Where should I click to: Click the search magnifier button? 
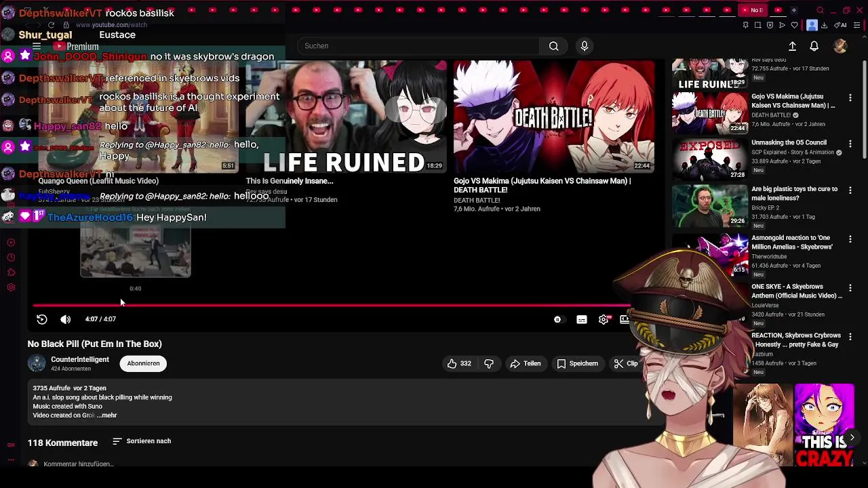coord(554,46)
